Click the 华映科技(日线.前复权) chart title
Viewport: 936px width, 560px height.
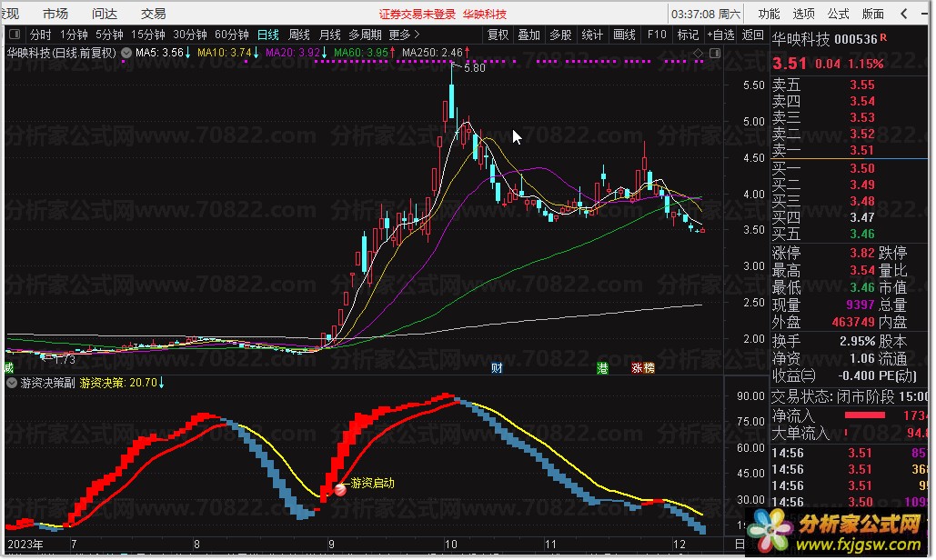click(62, 53)
